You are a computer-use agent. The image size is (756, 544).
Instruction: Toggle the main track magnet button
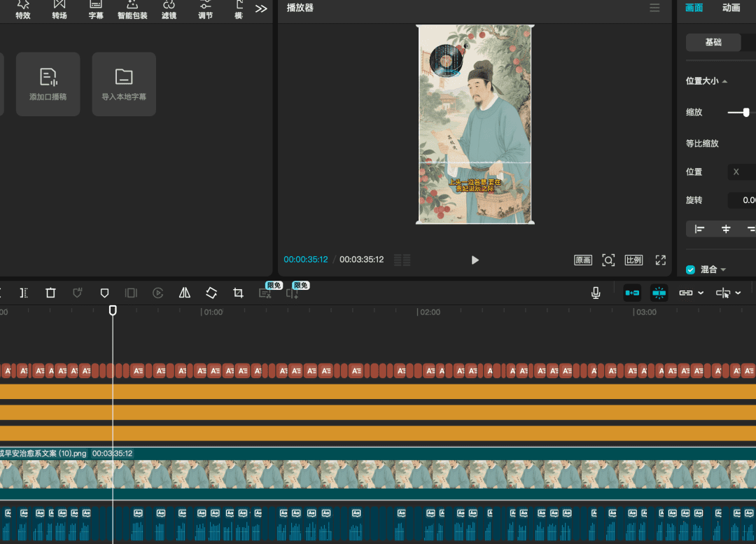tap(632, 293)
